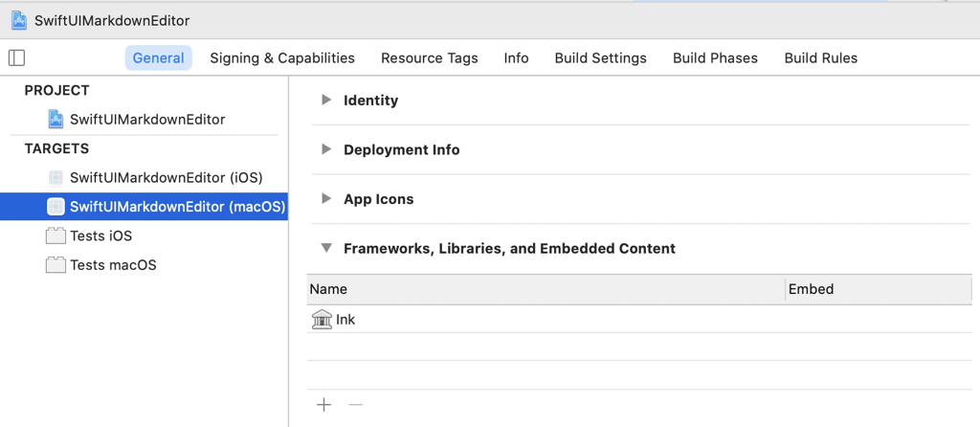Click the Tests macOS bundle icon

point(56,265)
